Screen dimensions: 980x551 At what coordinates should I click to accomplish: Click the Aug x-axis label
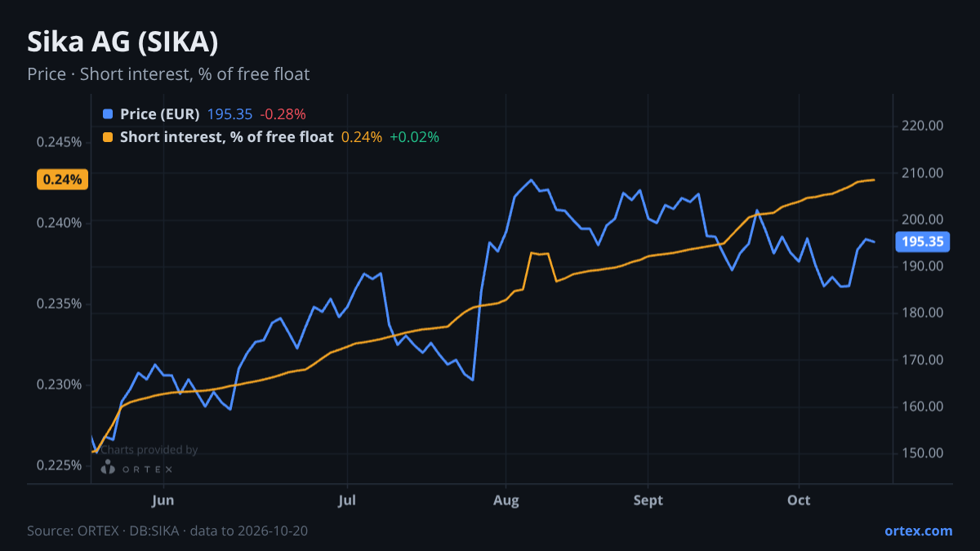pos(506,500)
